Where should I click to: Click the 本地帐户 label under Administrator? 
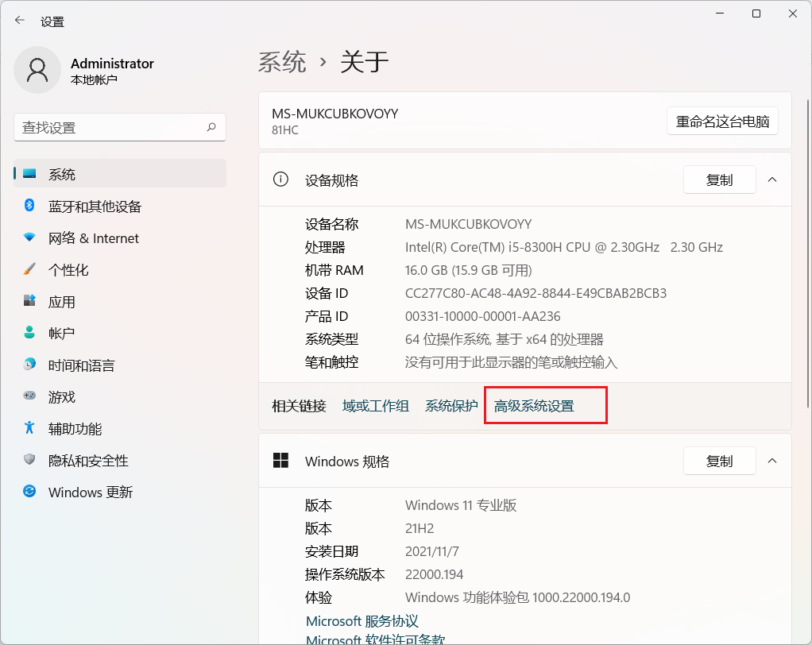(x=94, y=79)
